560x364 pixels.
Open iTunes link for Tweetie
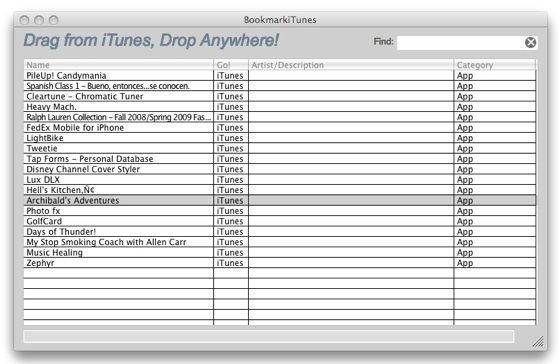coord(230,148)
